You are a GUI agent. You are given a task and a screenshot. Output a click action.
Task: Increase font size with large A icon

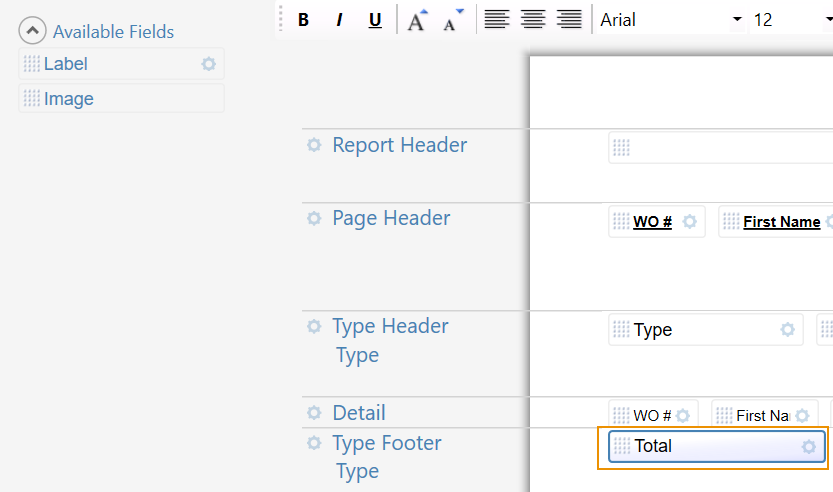(x=417, y=20)
